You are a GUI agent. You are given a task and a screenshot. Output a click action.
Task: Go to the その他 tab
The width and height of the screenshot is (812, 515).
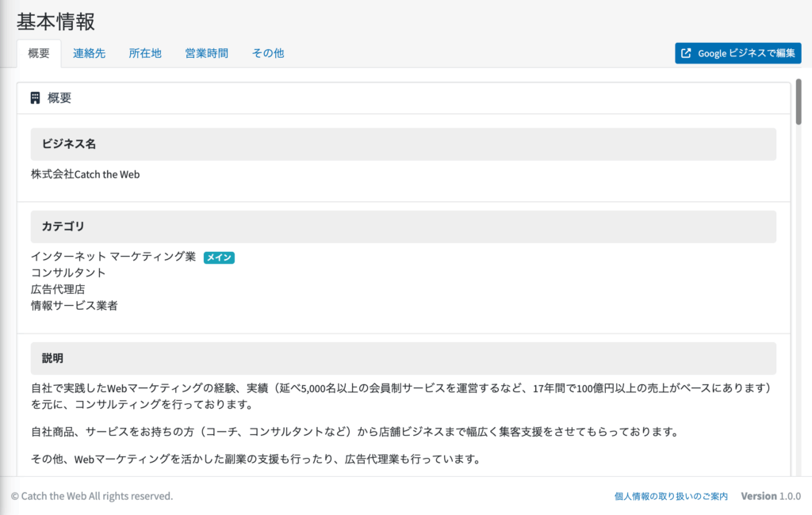268,53
